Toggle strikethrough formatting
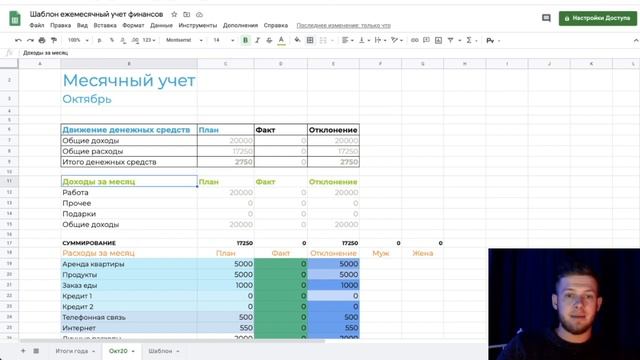640x360 pixels. tap(269, 40)
